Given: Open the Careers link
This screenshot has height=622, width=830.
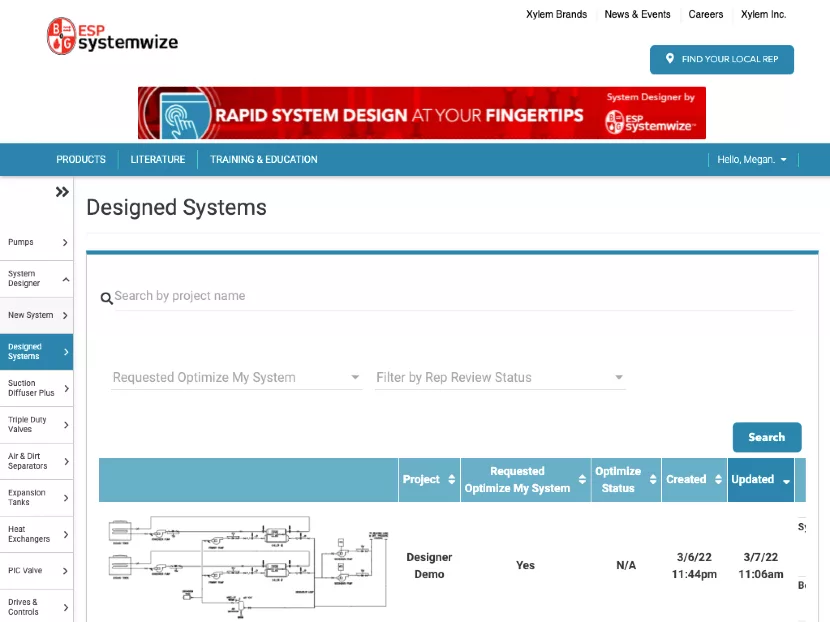Looking at the screenshot, I should click(706, 14).
